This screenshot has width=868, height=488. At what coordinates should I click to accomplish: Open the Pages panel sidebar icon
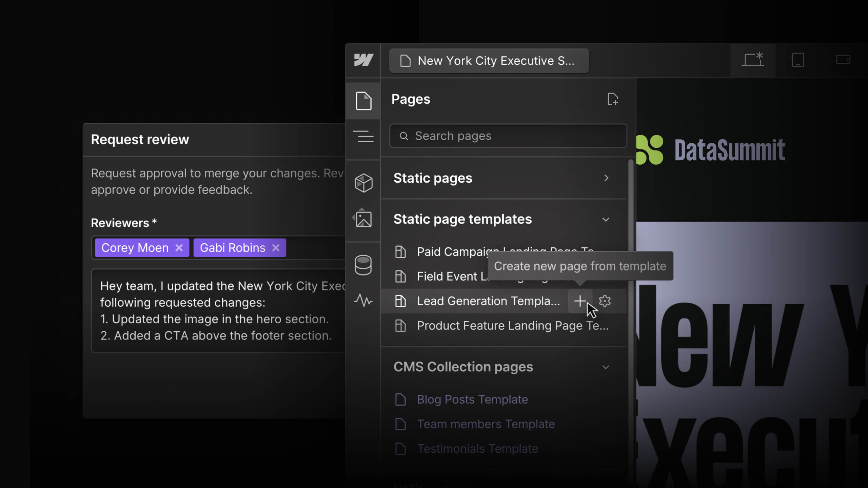[x=363, y=101]
